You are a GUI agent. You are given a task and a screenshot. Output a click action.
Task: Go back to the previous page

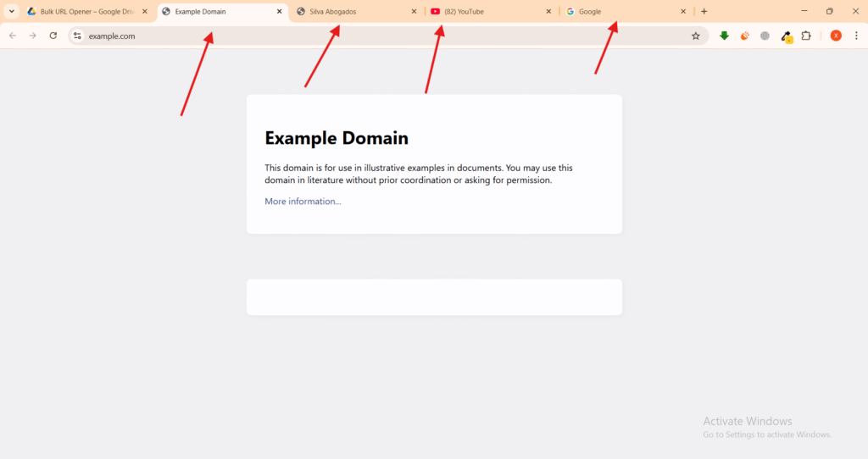(x=13, y=36)
